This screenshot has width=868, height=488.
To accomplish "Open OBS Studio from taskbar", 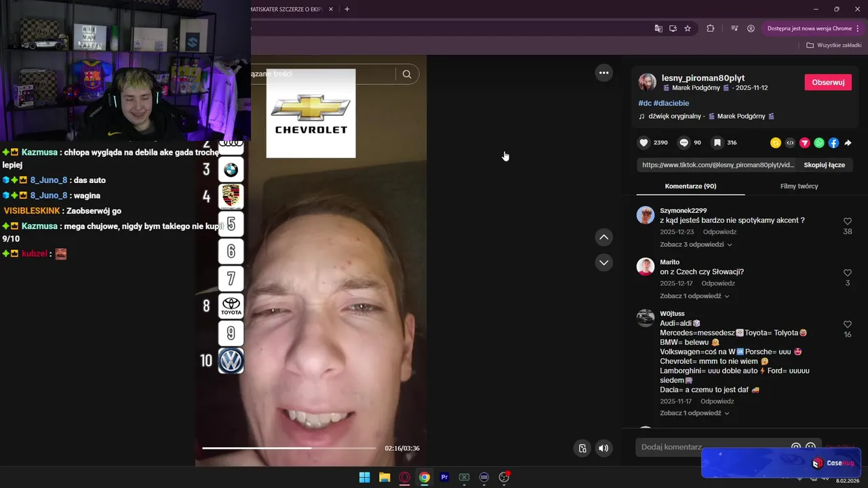I will pyautogui.click(x=504, y=477).
